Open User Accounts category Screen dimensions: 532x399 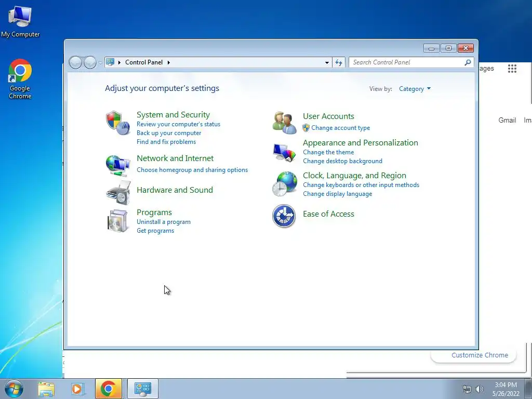[328, 116]
